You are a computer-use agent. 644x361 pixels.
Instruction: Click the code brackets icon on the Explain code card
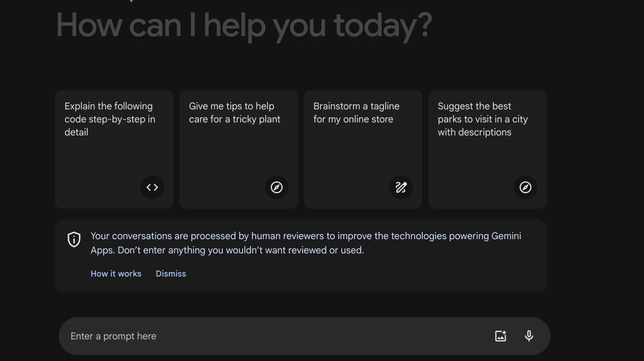(x=152, y=187)
